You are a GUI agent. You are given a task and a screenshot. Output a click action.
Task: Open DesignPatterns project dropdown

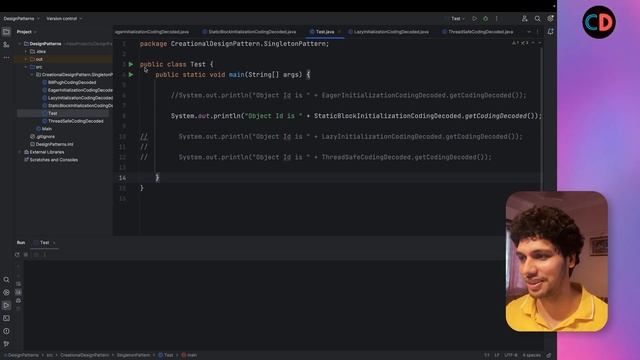click(x=21, y=19)
